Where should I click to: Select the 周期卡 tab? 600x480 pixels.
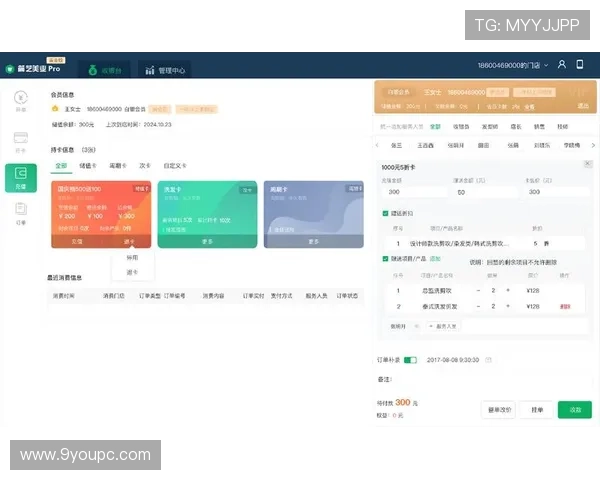point(118,166)
